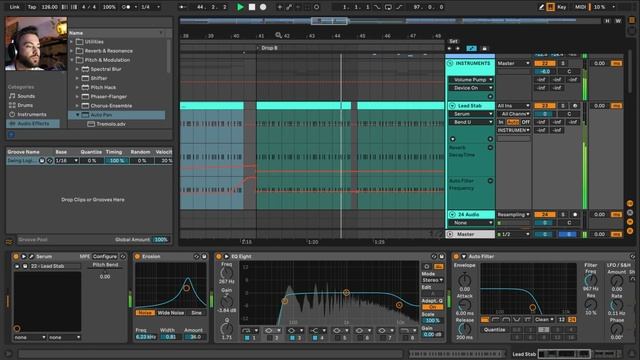Fold the INSTRUMENTS group track

point(450,63)
